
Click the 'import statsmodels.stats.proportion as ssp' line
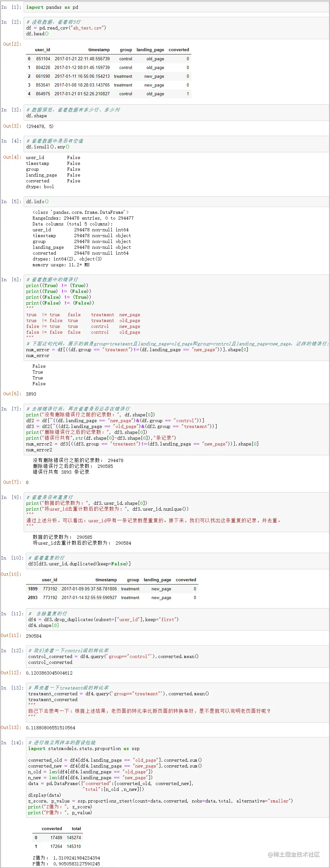(84, 748)
